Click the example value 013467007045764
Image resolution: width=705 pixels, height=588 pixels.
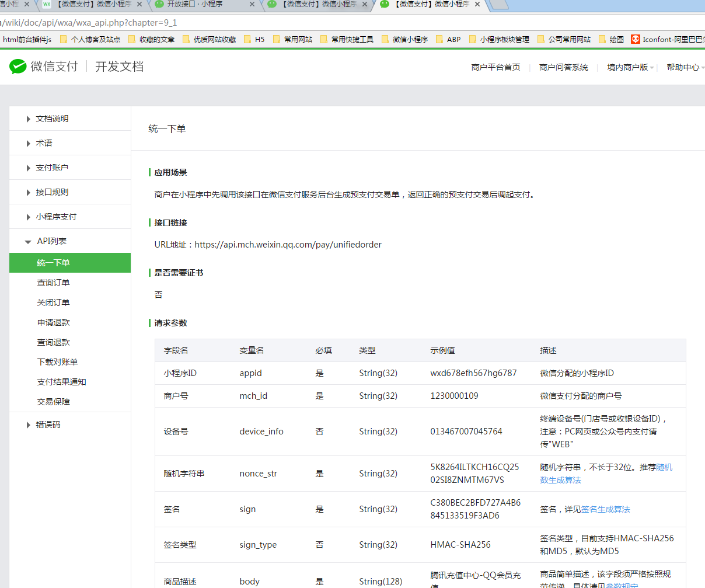pyautogui.click(x=466, y=432)
